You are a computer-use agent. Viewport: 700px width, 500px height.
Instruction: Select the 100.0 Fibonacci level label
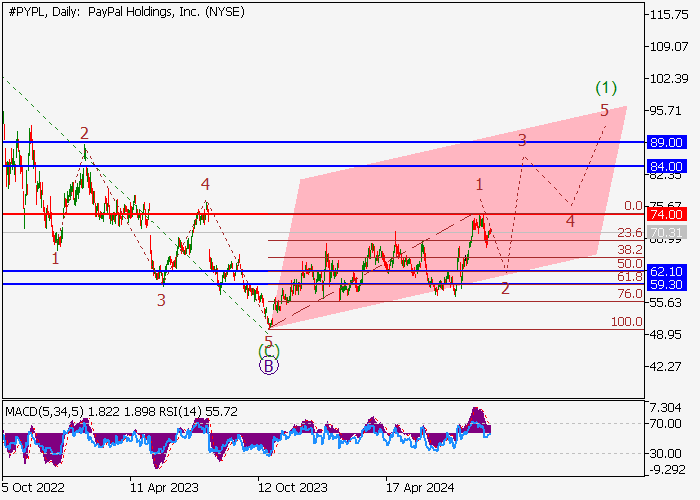tap(626, 322)
